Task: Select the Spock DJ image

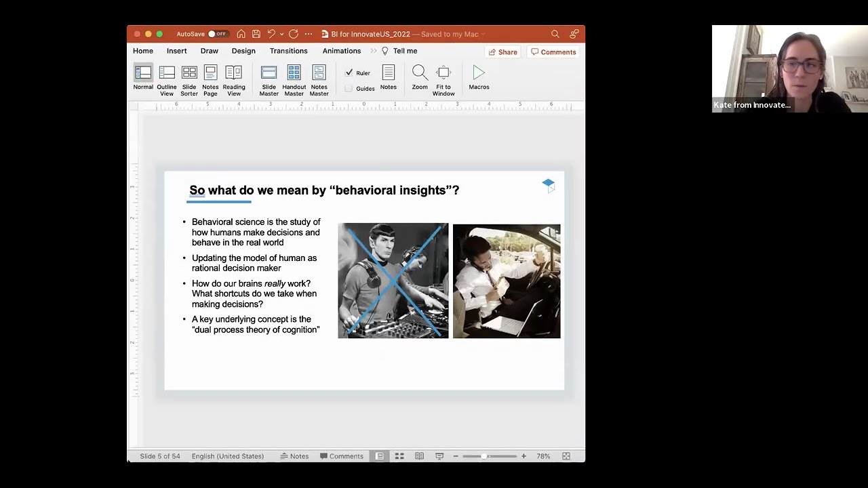Action: (x=393, y=281)
